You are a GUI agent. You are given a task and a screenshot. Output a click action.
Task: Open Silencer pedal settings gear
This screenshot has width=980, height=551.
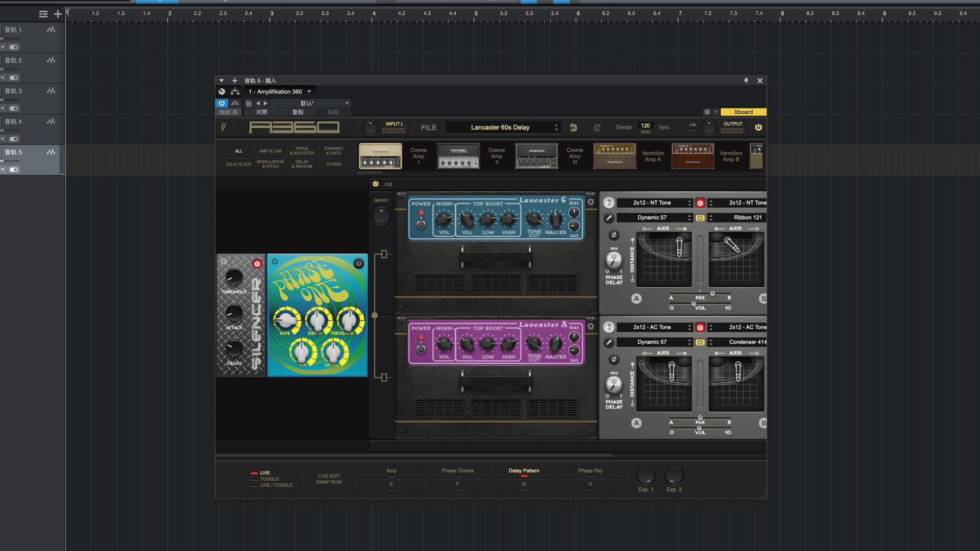click(223, 262)
